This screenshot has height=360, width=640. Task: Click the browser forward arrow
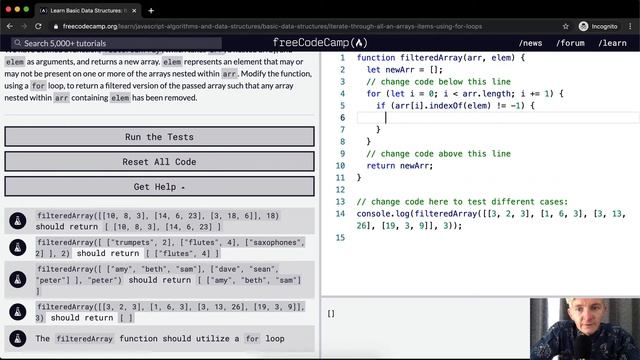[x=24, y=26]
